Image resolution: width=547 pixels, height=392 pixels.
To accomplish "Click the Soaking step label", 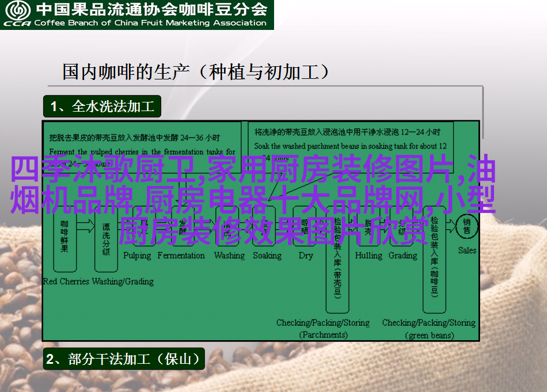I will (267, 256).
